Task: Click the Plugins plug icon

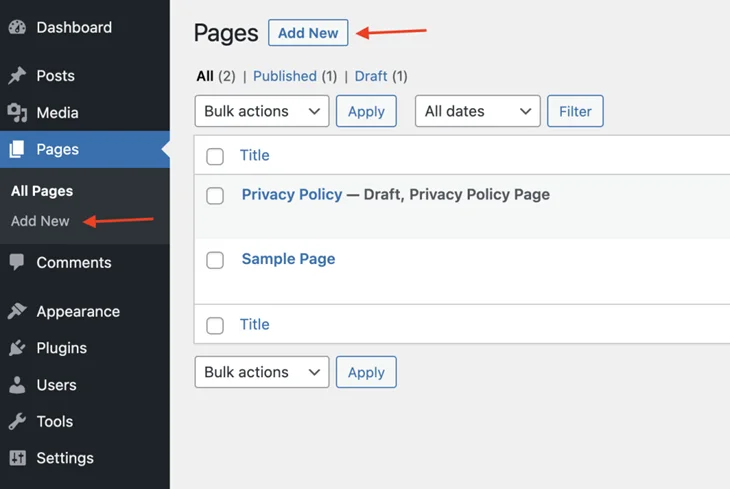Action: tap(17, 348)
